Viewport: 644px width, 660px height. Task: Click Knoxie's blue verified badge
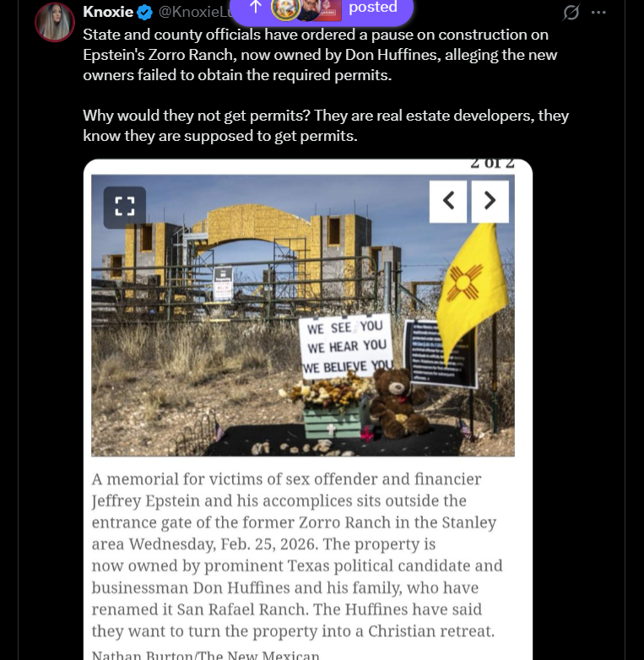[145, 12]
